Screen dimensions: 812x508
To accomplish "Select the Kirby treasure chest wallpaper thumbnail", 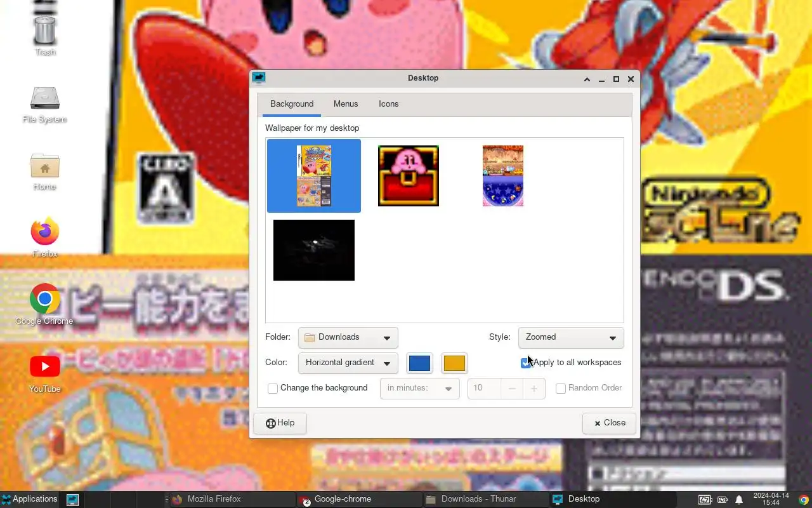I will coord(409,176).
